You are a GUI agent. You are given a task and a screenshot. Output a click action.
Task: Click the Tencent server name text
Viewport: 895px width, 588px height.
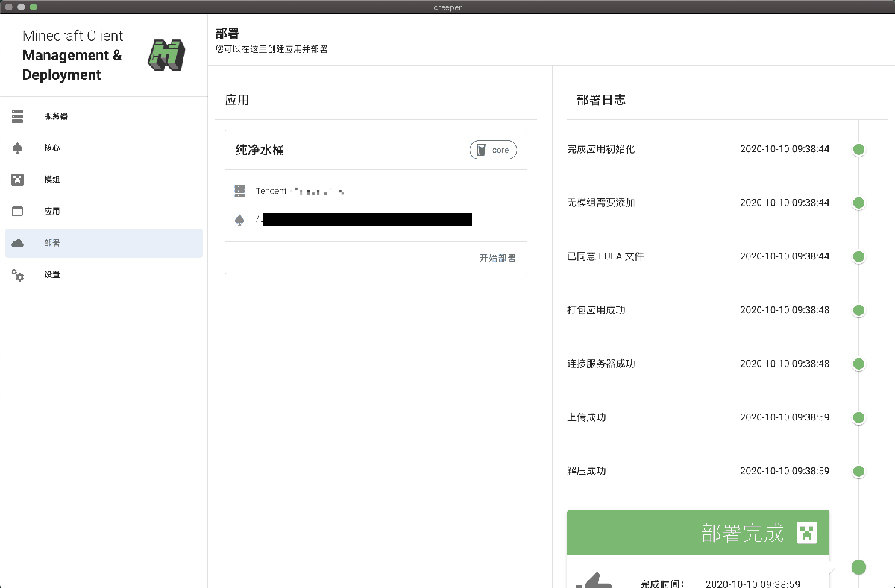[x=271, y=192]
